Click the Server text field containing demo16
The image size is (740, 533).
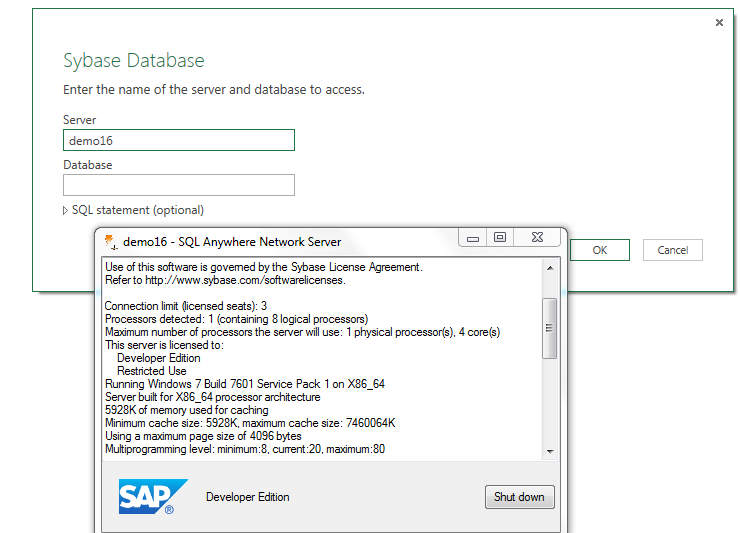179,140
